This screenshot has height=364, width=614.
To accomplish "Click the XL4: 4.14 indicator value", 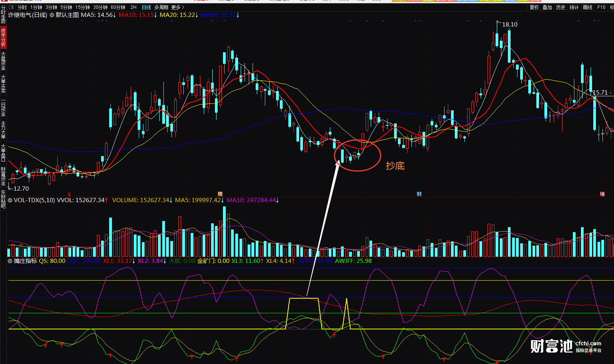I will (x=278, y=261).
